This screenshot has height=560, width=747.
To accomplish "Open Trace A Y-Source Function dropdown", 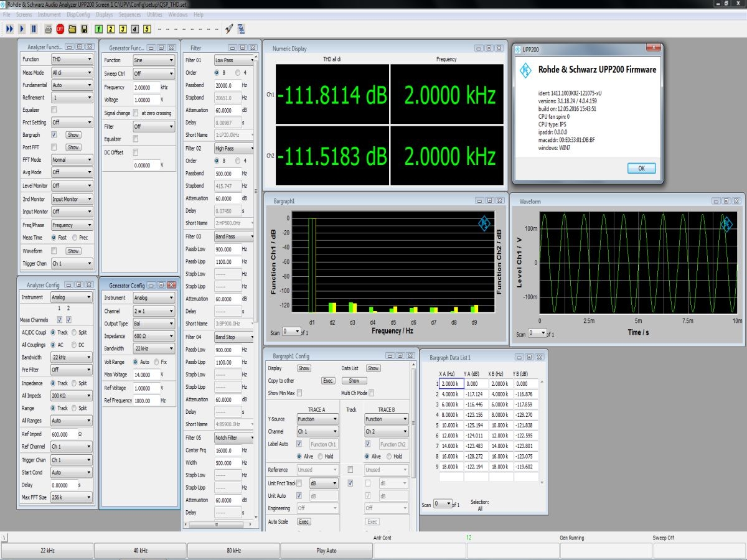I will pyautogui.click(x=317, y=419).
